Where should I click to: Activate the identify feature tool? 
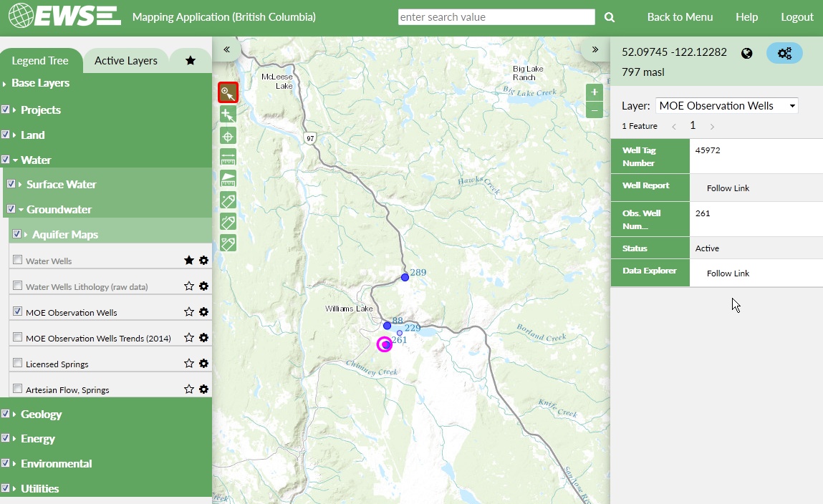(228, 93)
